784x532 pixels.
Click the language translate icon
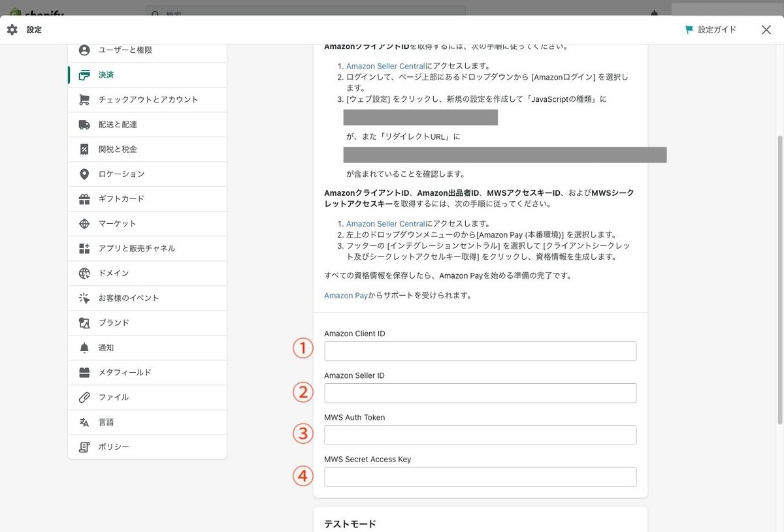coord(84,422)
